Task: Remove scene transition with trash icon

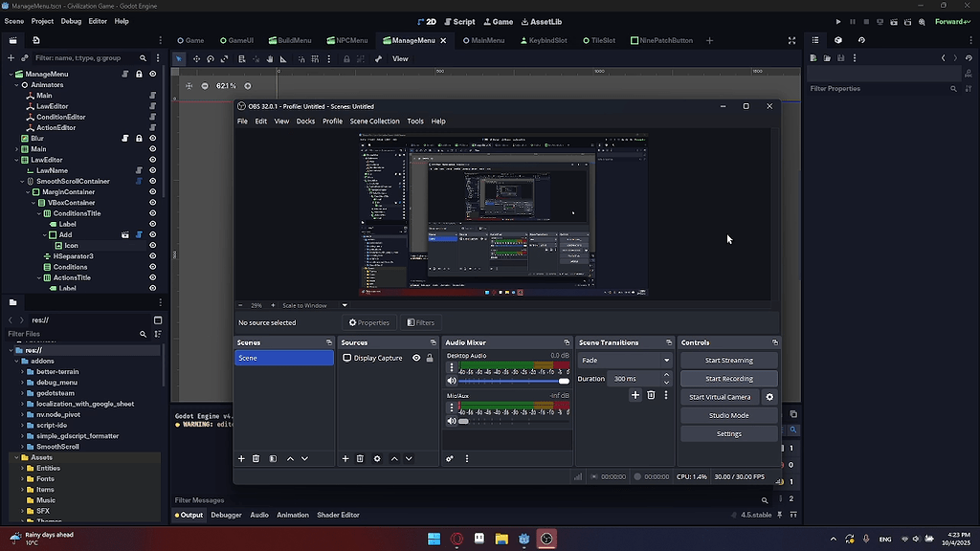Action: (x=651, y=395)
